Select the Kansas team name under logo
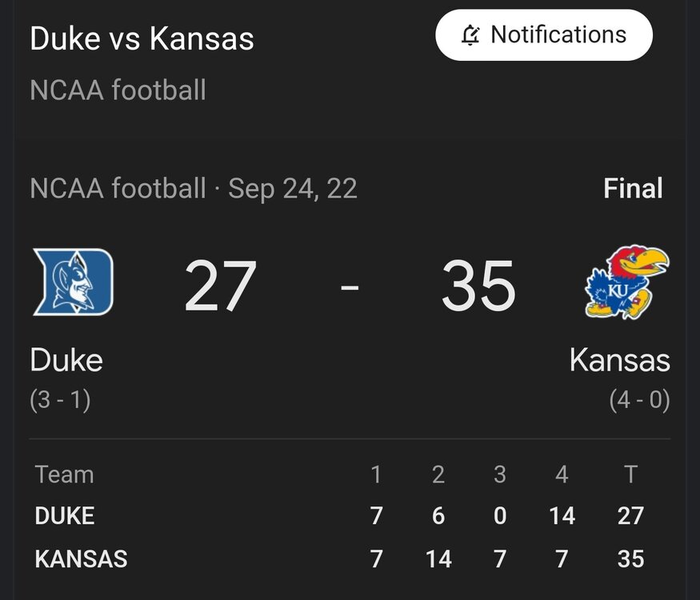This screenshot has height=600, width=700. tap(619, 360)
